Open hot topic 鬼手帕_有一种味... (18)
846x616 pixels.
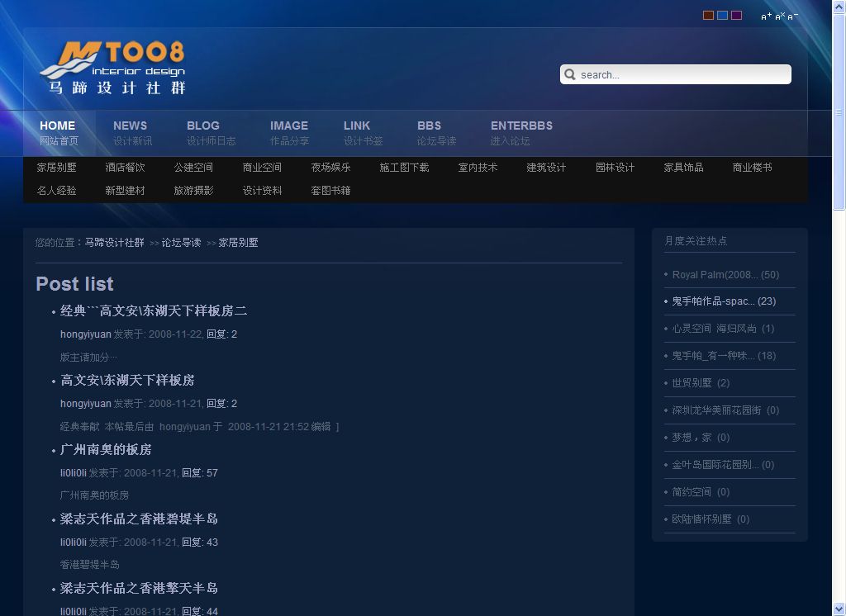coord(724,356)
